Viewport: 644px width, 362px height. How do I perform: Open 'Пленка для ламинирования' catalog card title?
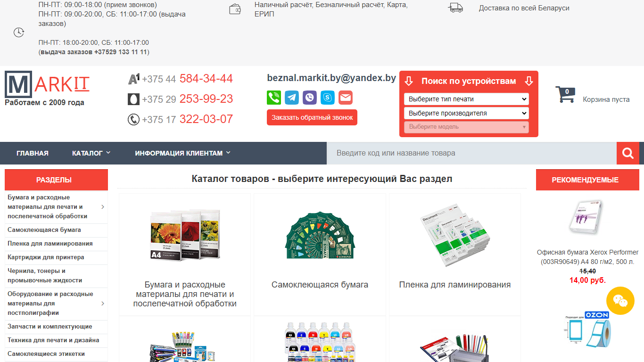pyautogui.click(x=455, y=285)
